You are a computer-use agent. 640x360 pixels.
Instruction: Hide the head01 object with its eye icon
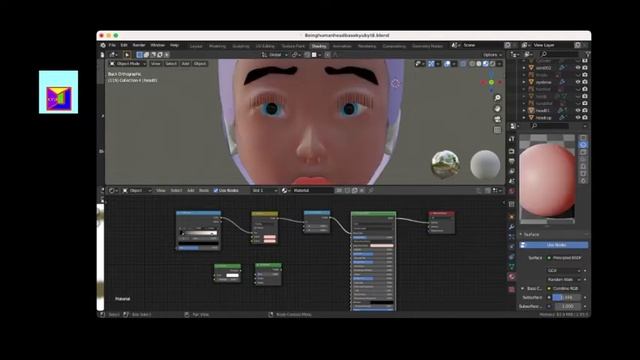pyautogui.click(x=578, y=110)
